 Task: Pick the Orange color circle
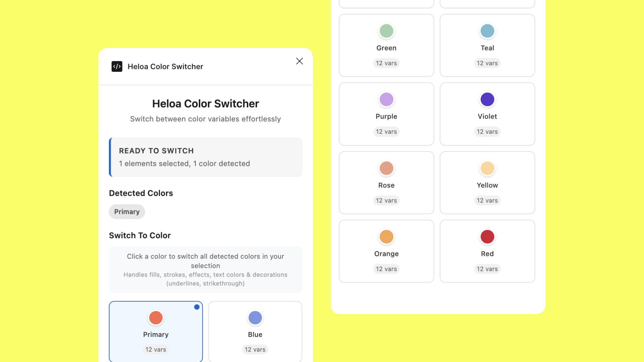pos(386,237)
